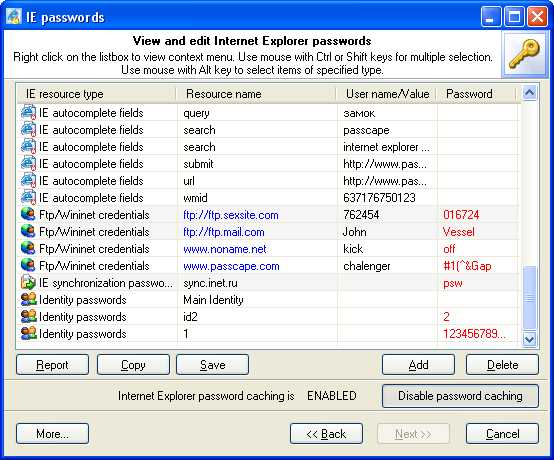Sort by User name/Value column header
554x460 pixels.
pyautogui.click(x=387, y=94)
